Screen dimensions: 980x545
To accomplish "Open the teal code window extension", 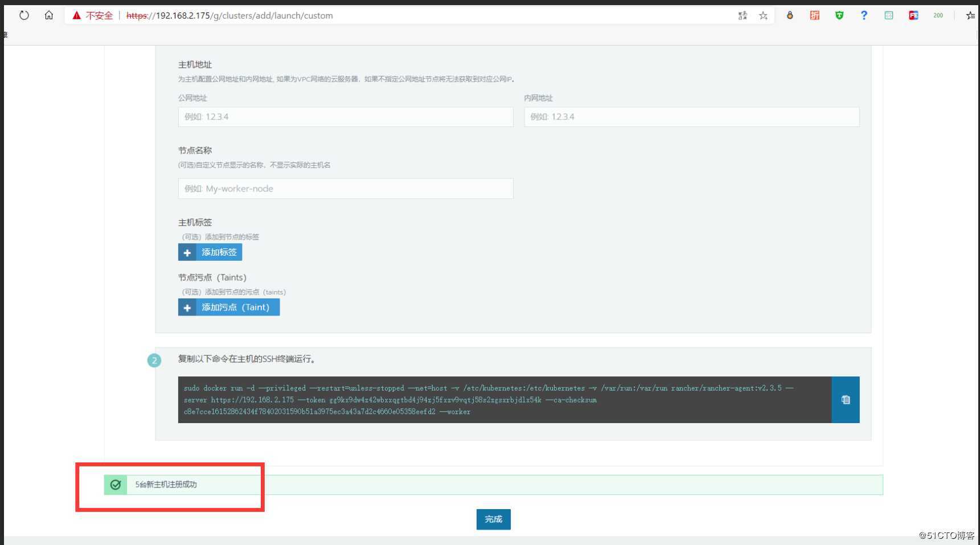I will tap(889, 15).
